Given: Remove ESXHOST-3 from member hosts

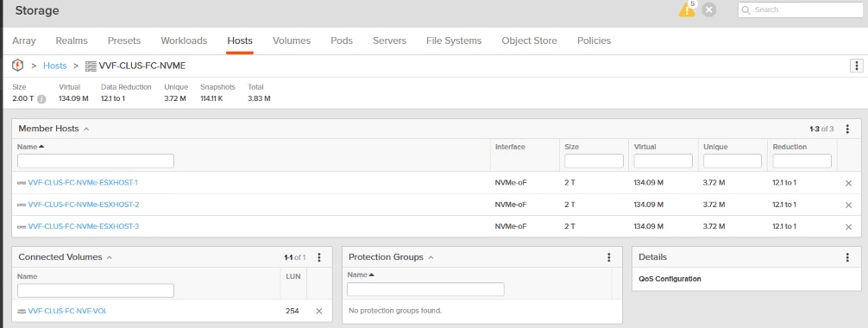Looking at the screenshot, I should pyautogui.click(x=849, y=227).
